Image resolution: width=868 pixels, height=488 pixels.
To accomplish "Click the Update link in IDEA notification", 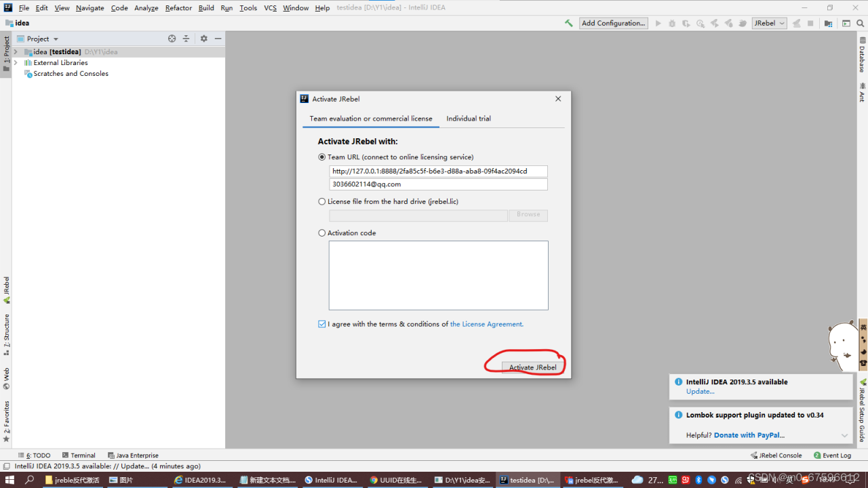I will click(700, 392).
